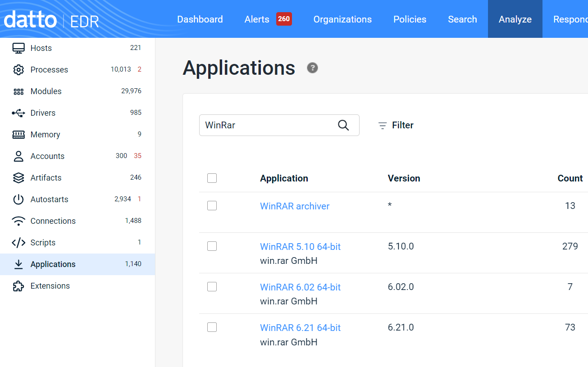
Task: Click the Extensions puzzle icon
Action: coord(18,286)
